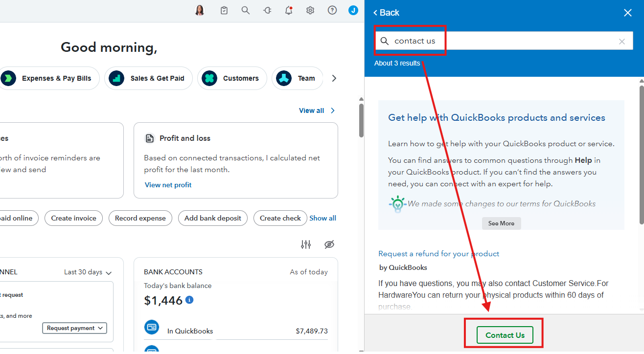The image size is (644, 354).
Task: Click the Customers round icon
Action: tap(209, 78)
